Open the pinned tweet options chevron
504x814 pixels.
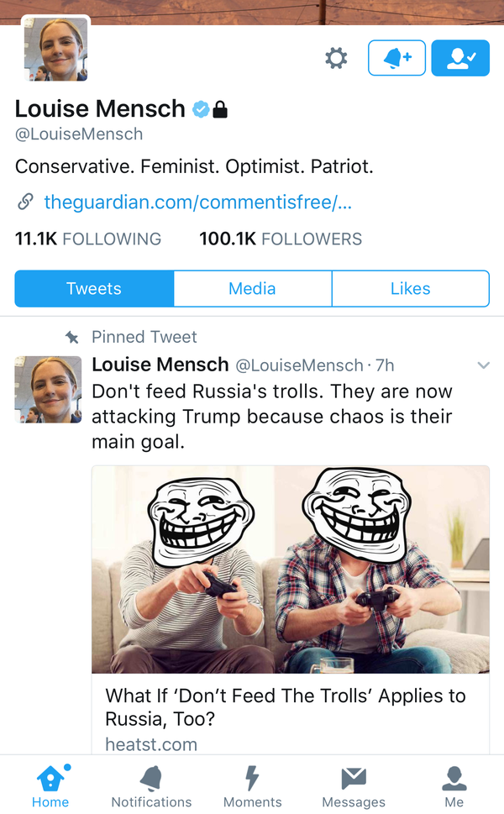coord(483,365)
